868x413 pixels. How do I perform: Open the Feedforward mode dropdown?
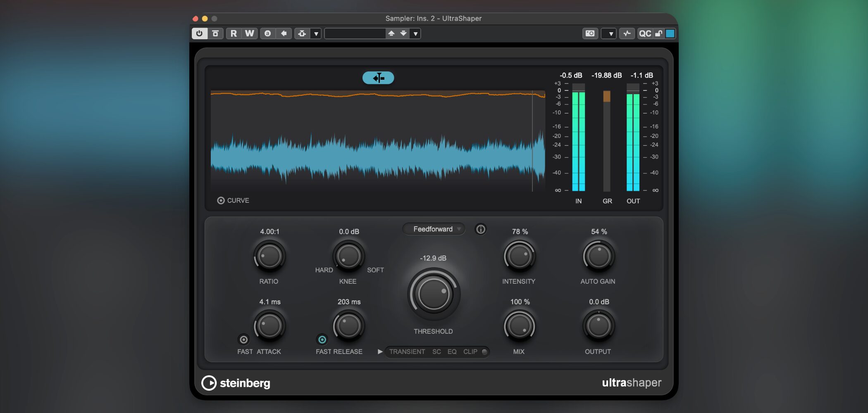[434, 229]
